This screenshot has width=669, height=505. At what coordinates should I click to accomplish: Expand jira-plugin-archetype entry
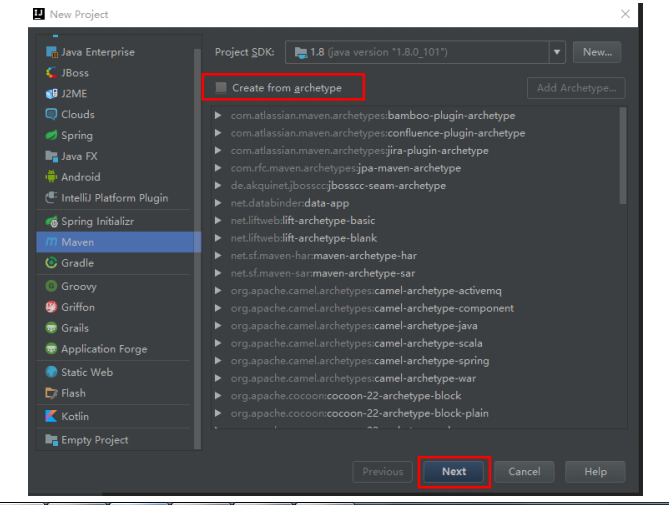click(218, 150)
